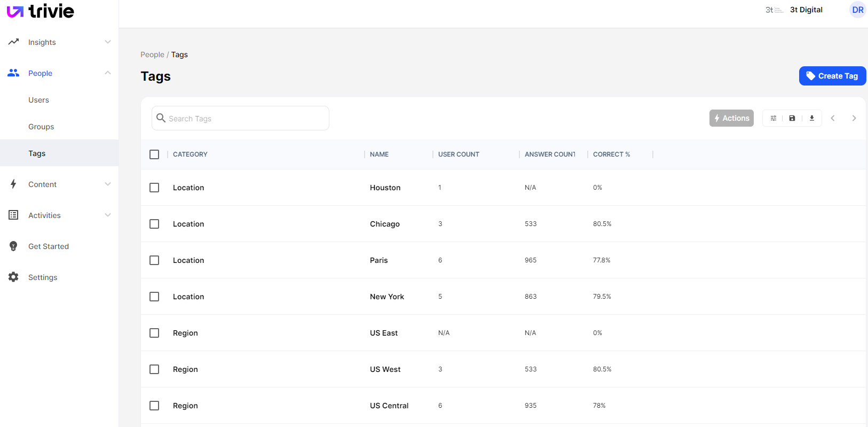Toggle the select-all checkbox in the table header
This screenshot has width=868, height=427.
154,154
